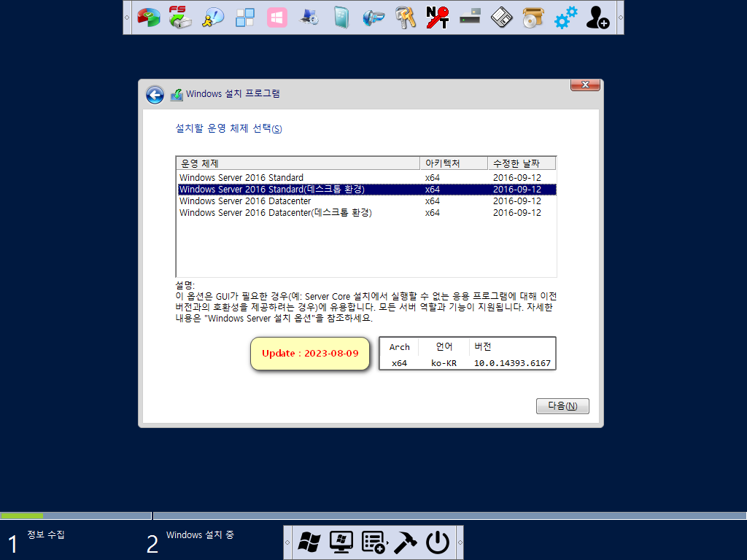The height and width of the screenshot is (560, 747).
Task: Click the 아키텍처 column header
Action: tap(454, 163)
